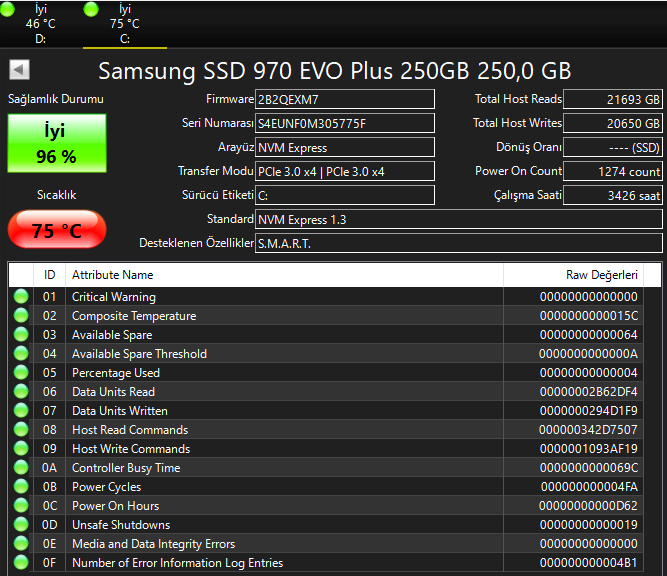Open the İyi 96 % health status button
The width and height of the screenshot is (667, 576).
[x=57, y=143]
